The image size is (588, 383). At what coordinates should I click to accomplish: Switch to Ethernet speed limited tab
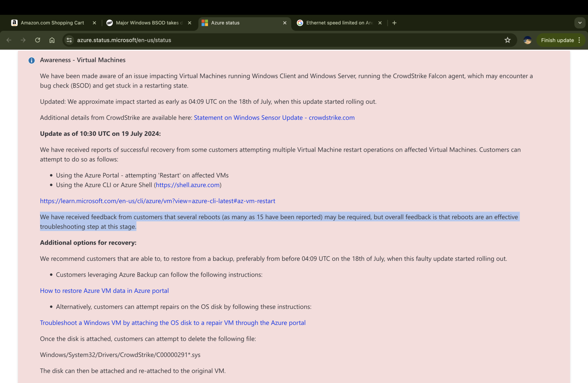339,23
